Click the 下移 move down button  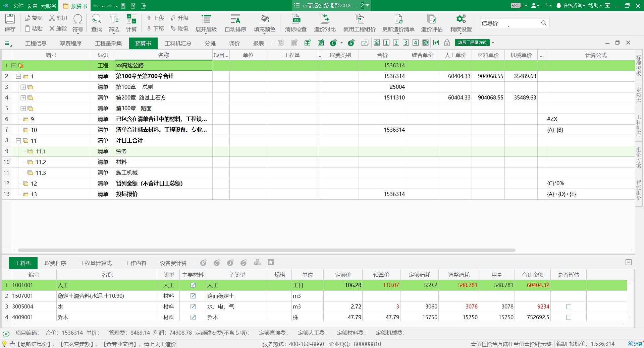point(156,28)
